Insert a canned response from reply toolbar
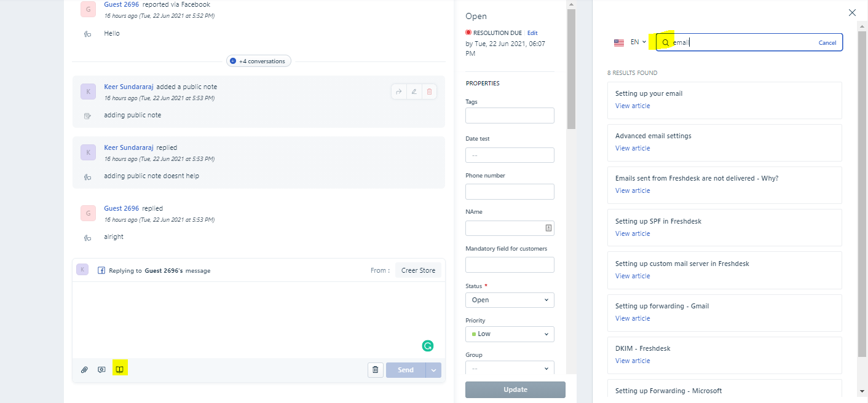The image size is (868, 403). 102,370
